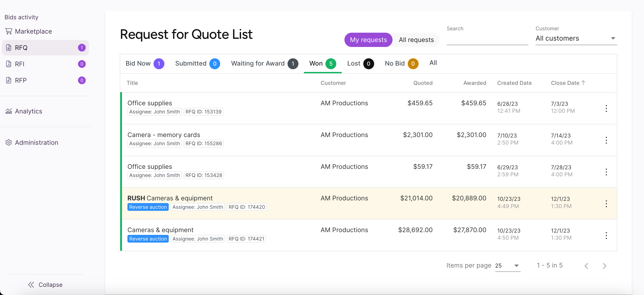Viewport: 644px width, 295px height.
Task: Click the RFI document icon in sidebar
Action: click(x=9, y=64)
